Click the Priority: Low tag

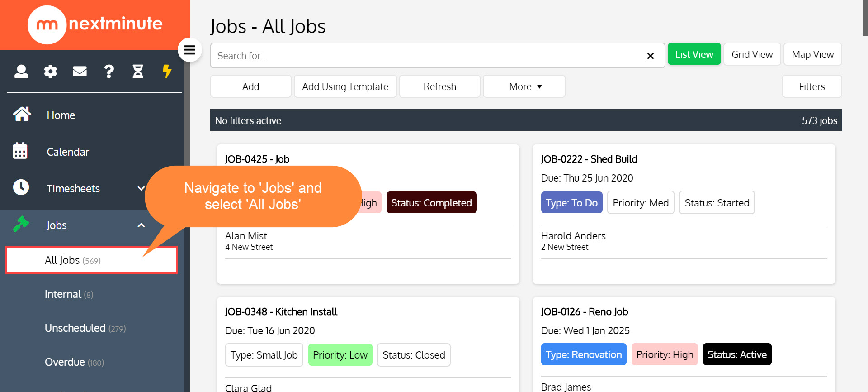click(340, 355)
